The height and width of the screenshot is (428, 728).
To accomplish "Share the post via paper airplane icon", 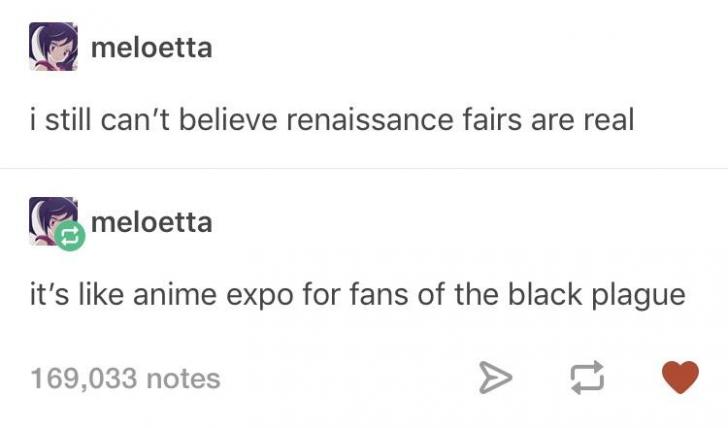I will [x=495, y=377].
